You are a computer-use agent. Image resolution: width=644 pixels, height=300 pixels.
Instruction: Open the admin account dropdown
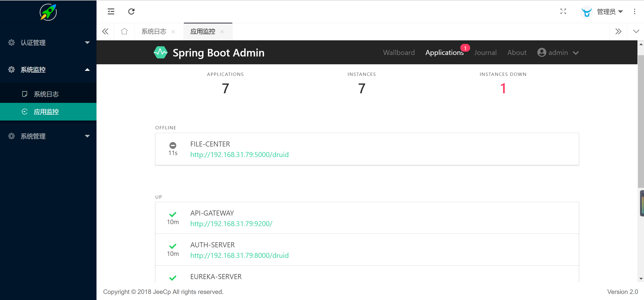point(558,52)
